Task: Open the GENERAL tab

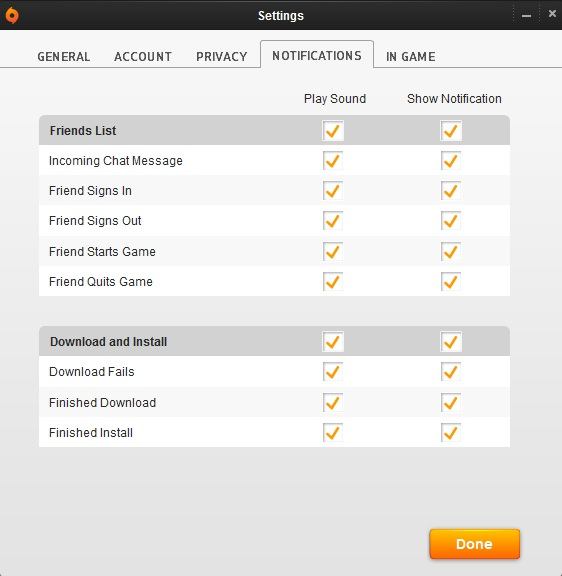Action: coord(64,57)
